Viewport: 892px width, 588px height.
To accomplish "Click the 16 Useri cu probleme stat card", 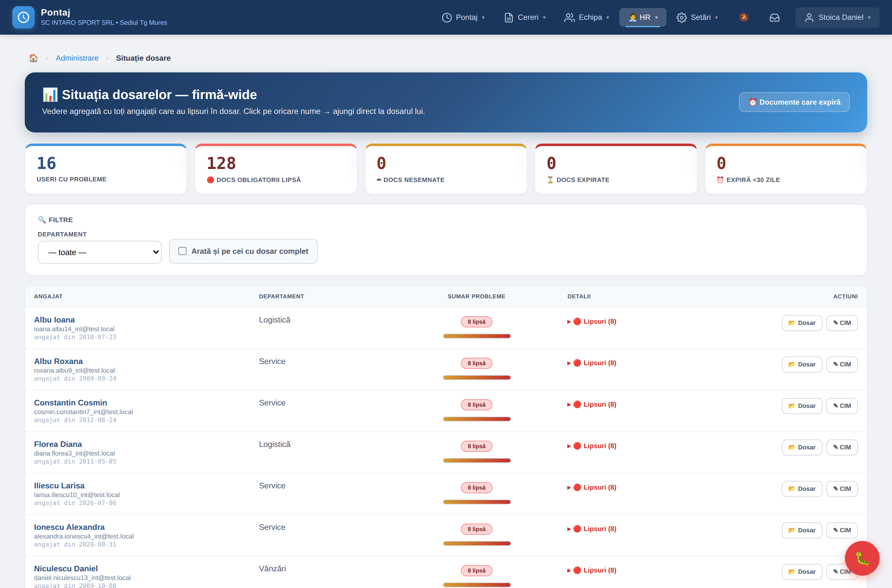I will (x=106, y=169).
